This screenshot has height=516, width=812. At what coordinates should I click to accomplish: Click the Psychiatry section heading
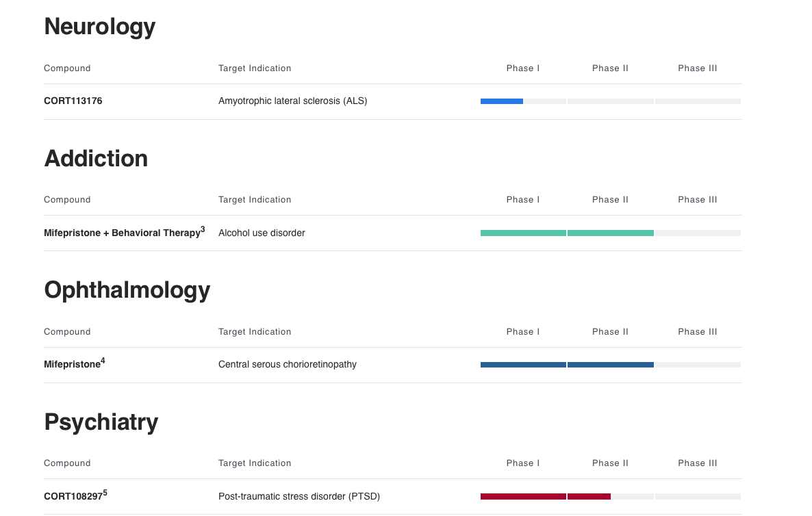[x=101, y=422]
